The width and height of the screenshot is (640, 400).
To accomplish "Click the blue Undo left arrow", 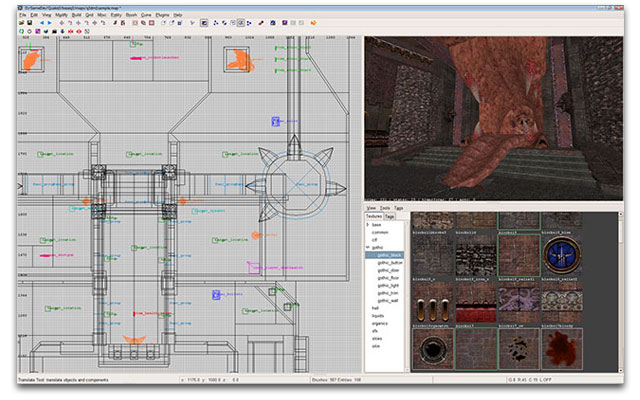I will [42, 23].
